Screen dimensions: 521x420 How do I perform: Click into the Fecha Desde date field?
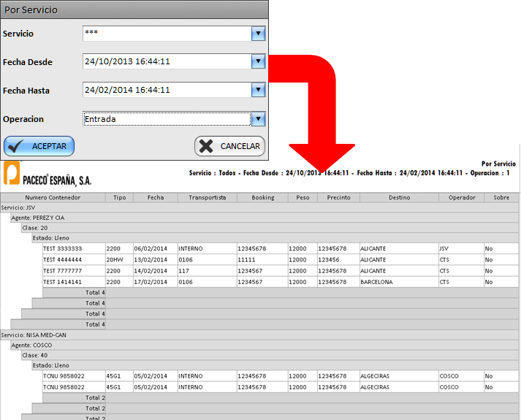[167, 62]
